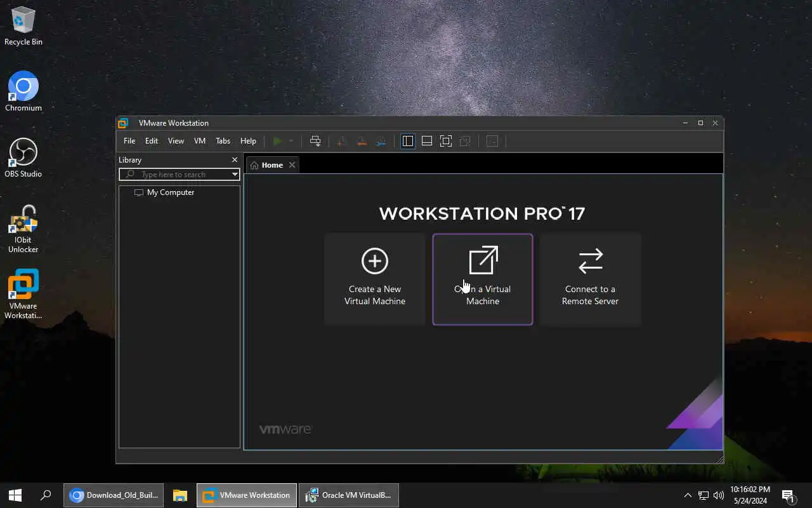
Task: Select the IObit Unlocker desktop icon
Action: [23, 229]
